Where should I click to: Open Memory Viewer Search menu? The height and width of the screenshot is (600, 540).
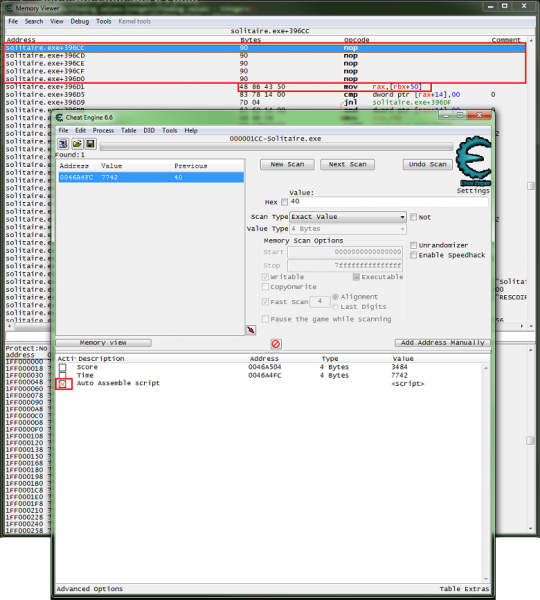(x=34, y=21)
